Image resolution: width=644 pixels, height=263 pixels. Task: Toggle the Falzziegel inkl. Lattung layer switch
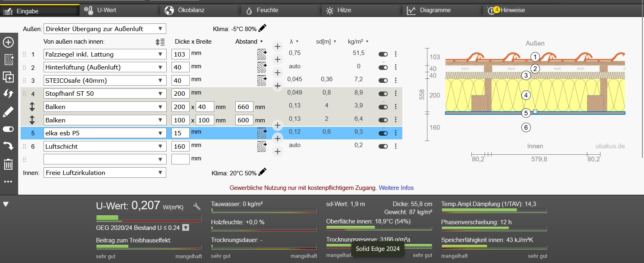383,54
